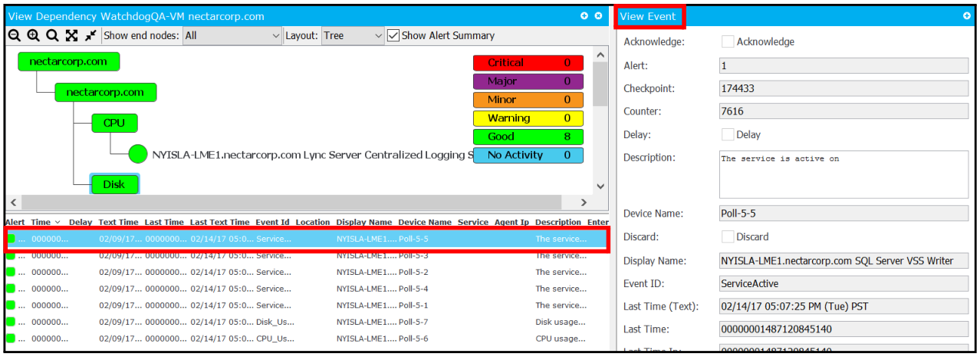Screen dimensions: 980x357
Task: Select the Disk node in the tree
Action: [114, 184]
